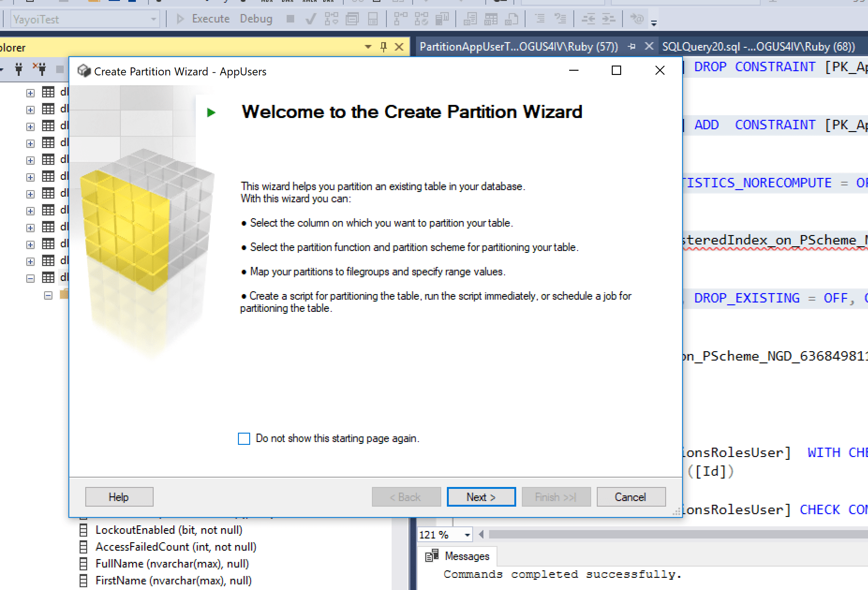Click the Include Actual Execution Plan icon
868x590 pixels.
[x=421, y=19]
